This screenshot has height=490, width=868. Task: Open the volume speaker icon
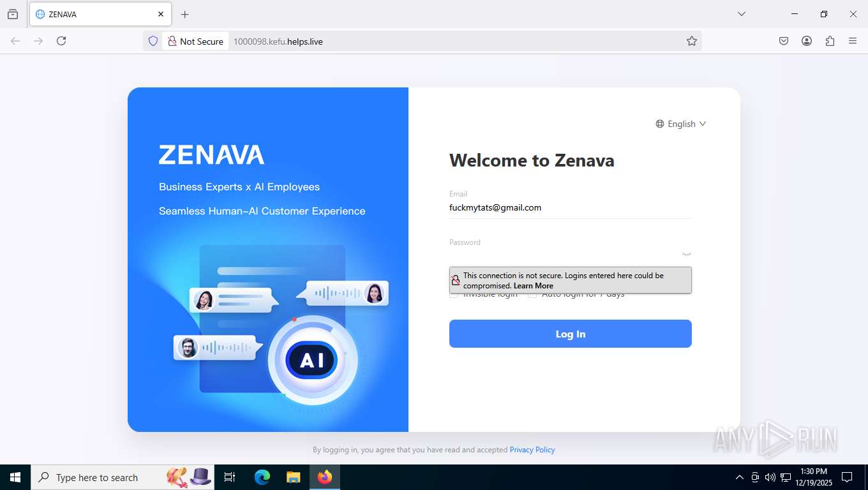770,477
